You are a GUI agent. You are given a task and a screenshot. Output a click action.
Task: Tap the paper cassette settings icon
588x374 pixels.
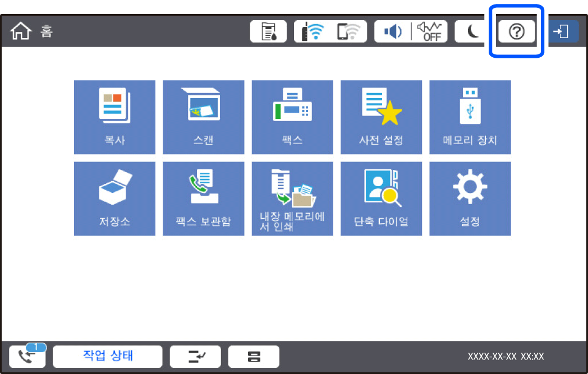click(254, 357)
